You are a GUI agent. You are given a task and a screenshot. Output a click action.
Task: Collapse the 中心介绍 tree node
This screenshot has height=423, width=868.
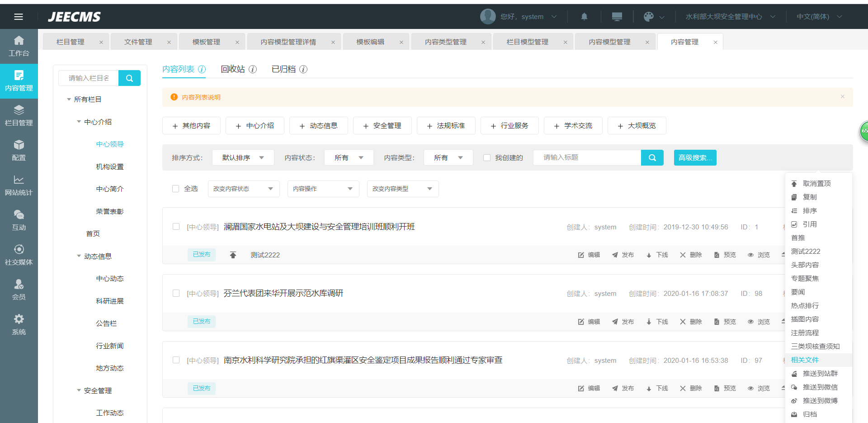click(x=79, y=122)
